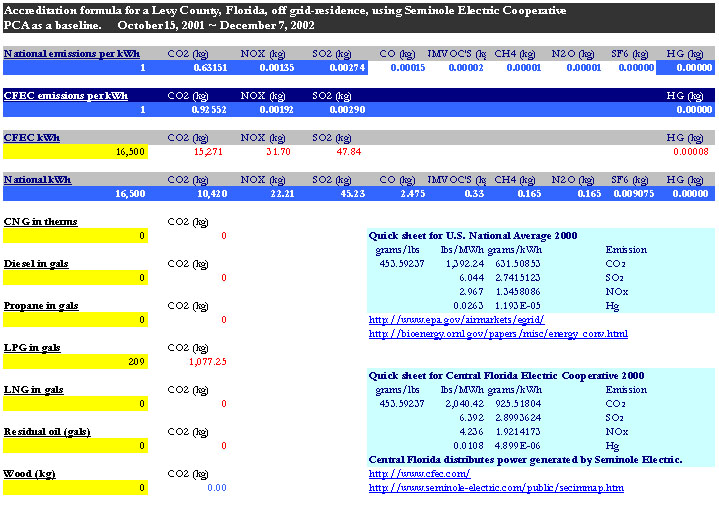Click the Central Florida Electric Cooperative quick sheet title
Viewport: 719px width, 515px height.
506,376
